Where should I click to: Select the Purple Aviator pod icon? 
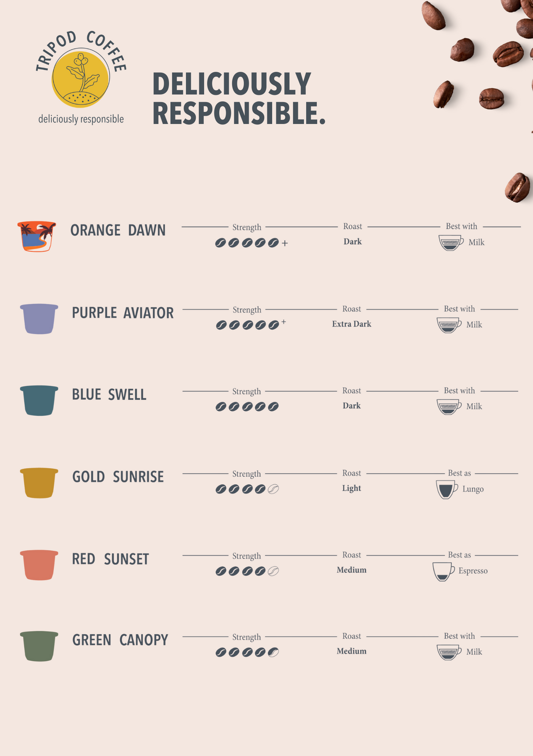tap(39, 319)
